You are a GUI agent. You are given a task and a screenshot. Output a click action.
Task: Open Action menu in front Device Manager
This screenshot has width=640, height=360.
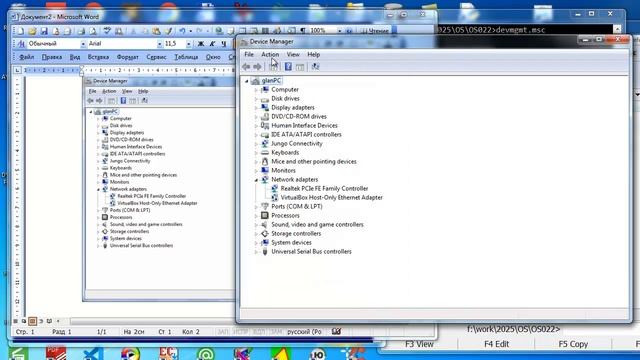coord(270,54)
